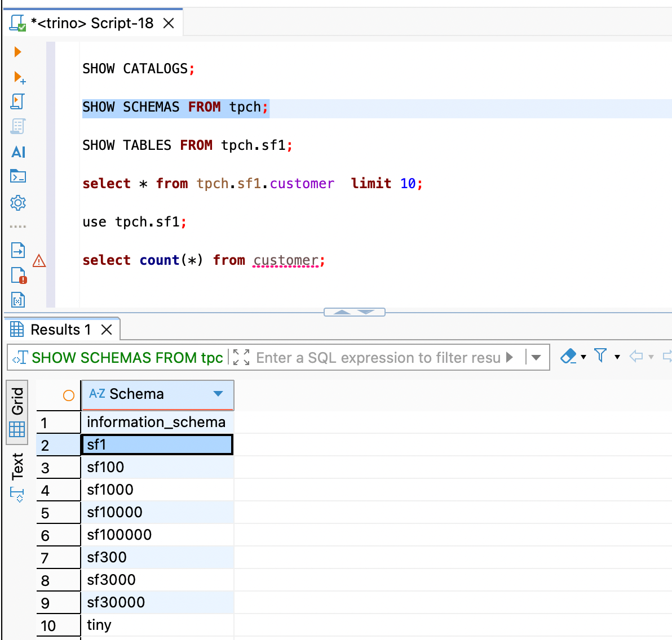Select the sf100 cell
The width and height of the screenshot is (672, 640).
157,468
